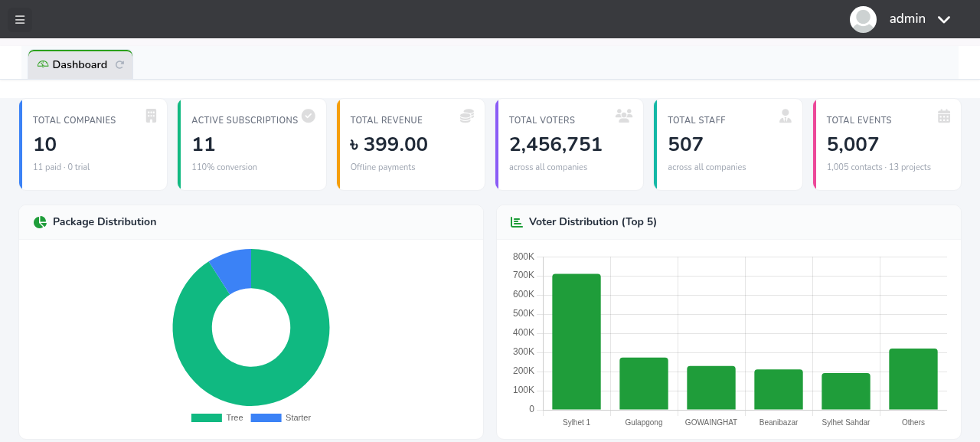
Task: Click the pie chart icon beside Package Distribution
Action: [40, 222]
